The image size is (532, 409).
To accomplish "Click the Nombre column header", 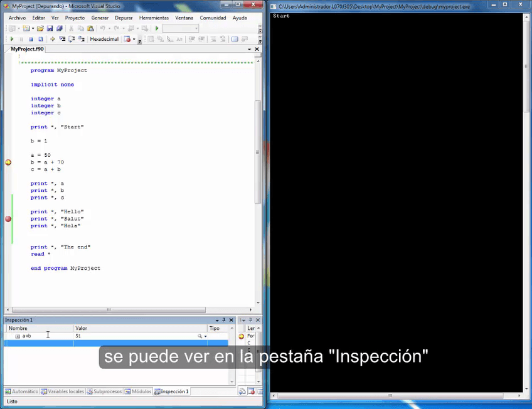I will click(x=39, y=328).
